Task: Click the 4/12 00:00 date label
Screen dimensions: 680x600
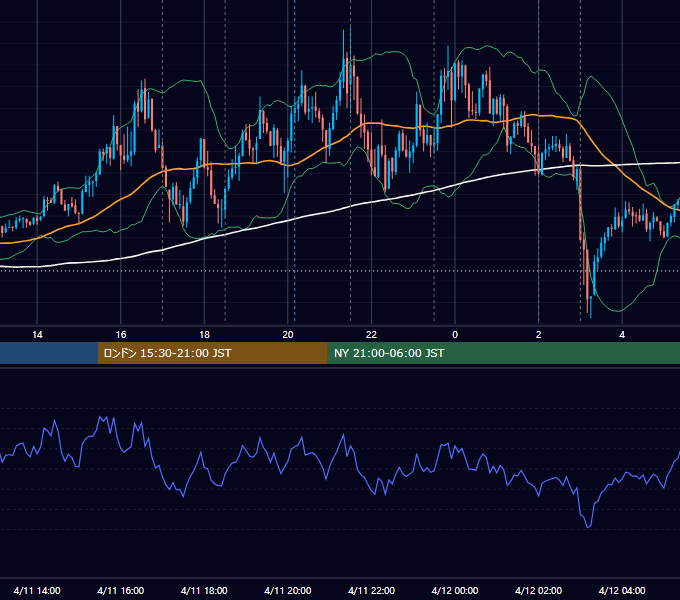Action: [x=455, y=590]
